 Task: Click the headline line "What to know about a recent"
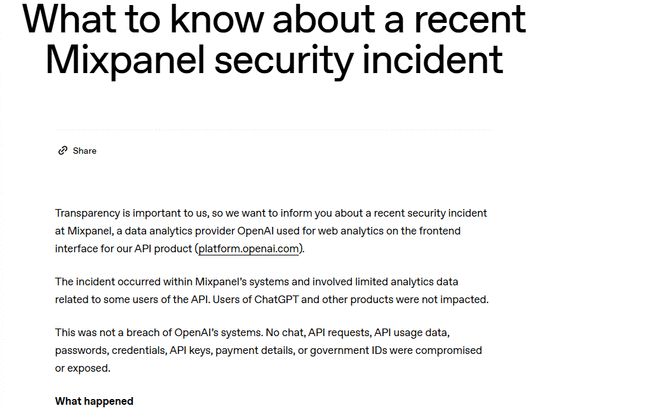click(x=273, y=20)
